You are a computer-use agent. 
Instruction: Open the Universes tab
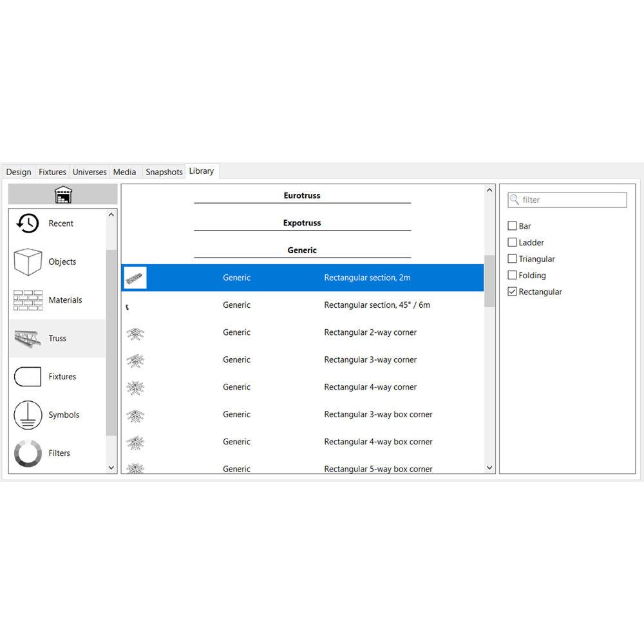tap(89, 171)
